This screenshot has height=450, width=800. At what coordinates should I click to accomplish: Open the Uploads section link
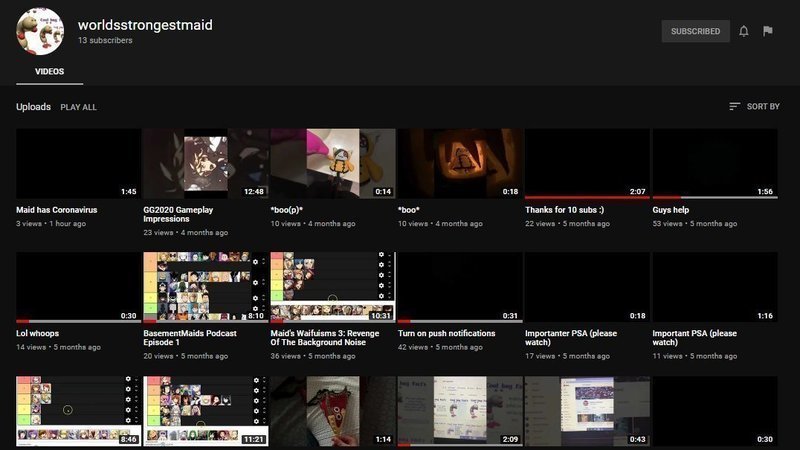pyautogui.click(x=33, y=107)
